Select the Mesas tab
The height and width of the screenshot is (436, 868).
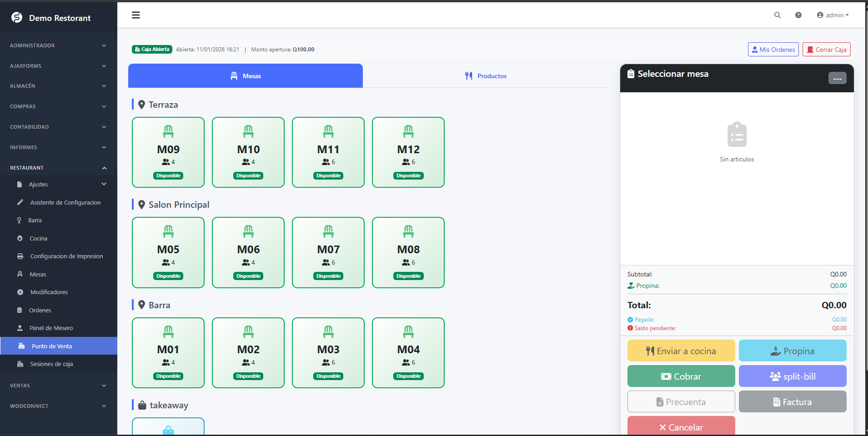pyautogui.click(x=246, y=76)
